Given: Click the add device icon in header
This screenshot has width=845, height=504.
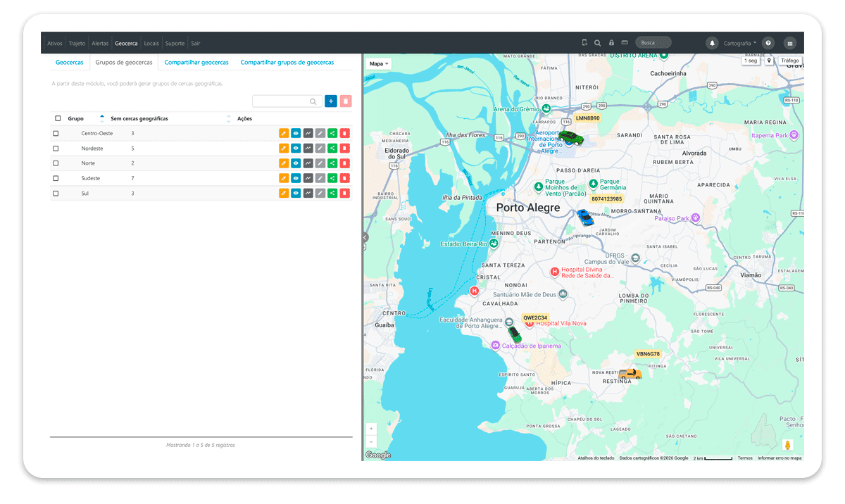Looking at the screenshot, I should (584, 43).
